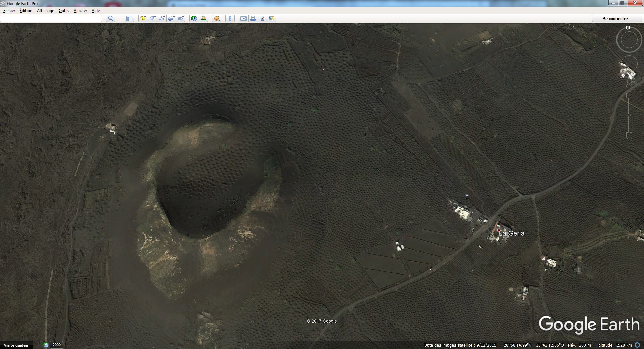Select the add path tool
Image resolution: width=644 pixels, height=349 pixels.
point(162,18)
